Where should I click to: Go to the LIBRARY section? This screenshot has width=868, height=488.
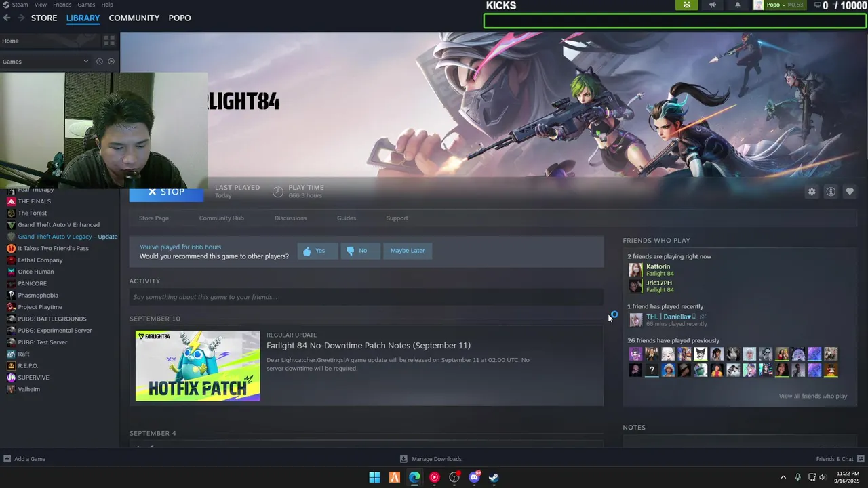click(83, 18)
